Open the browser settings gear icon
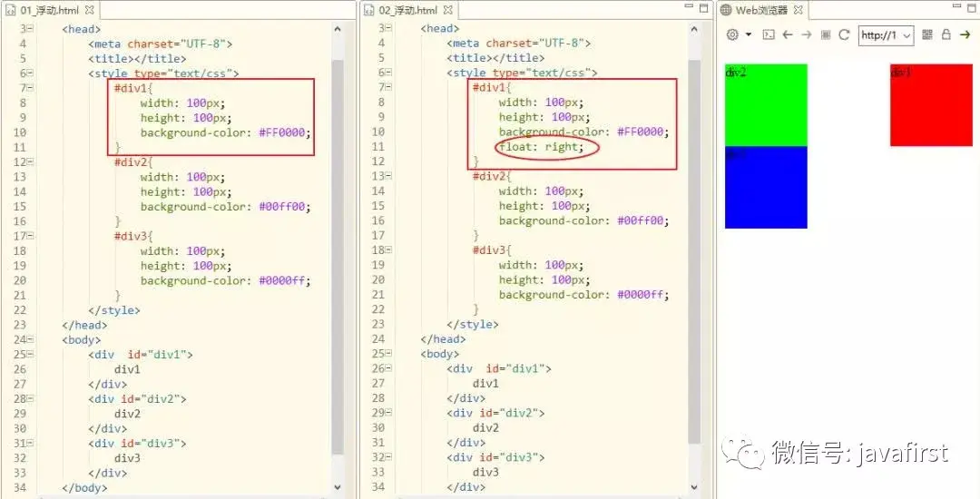This screenshot has width=980, height=499. coord(732,35)
